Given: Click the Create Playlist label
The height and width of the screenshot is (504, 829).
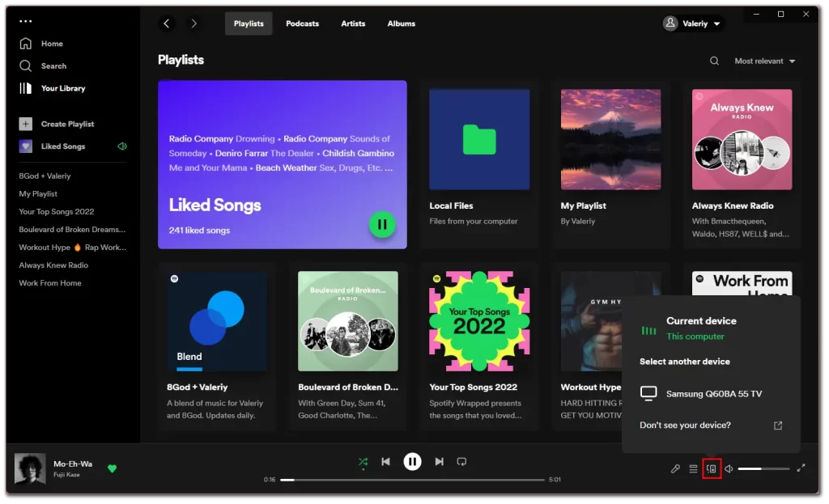Looking at the screenshot, I should click(68, 124).
